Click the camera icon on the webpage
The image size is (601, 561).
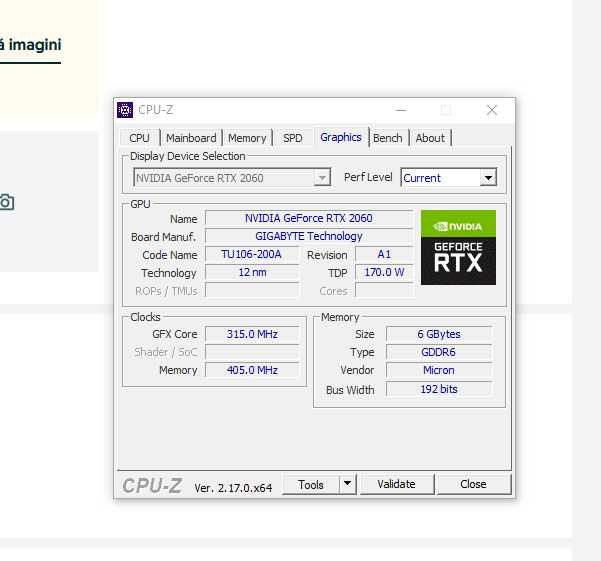(7, 202)
